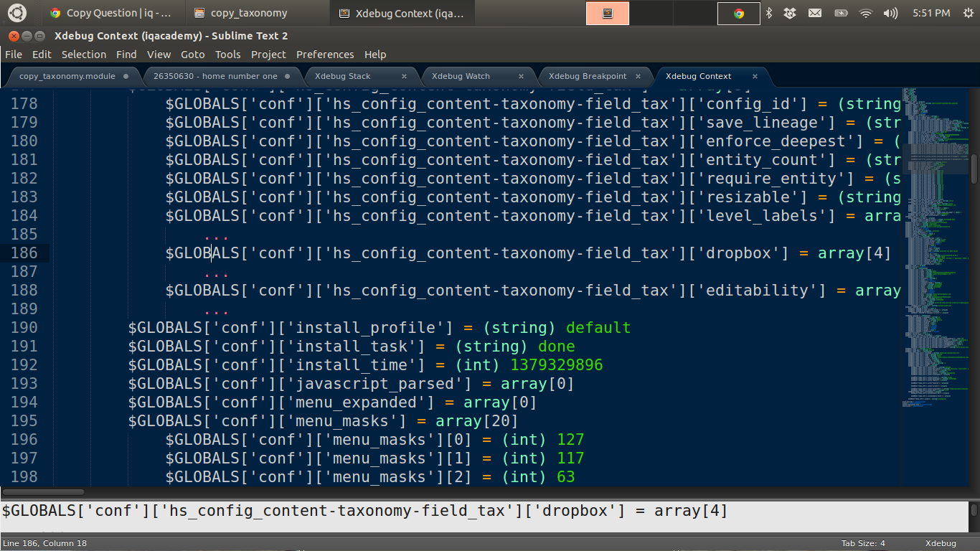Image resolution: width=980 pixels, height=551 pixels.
Task: Select the highlighted Sublime workspace in the switcher
Action: [608, 13]
